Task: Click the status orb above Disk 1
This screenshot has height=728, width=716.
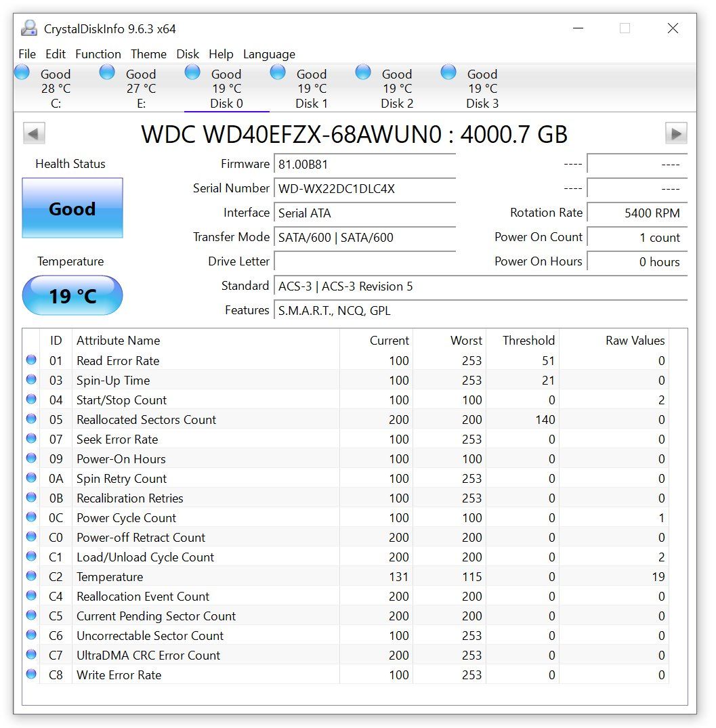Action: [278, 72]
